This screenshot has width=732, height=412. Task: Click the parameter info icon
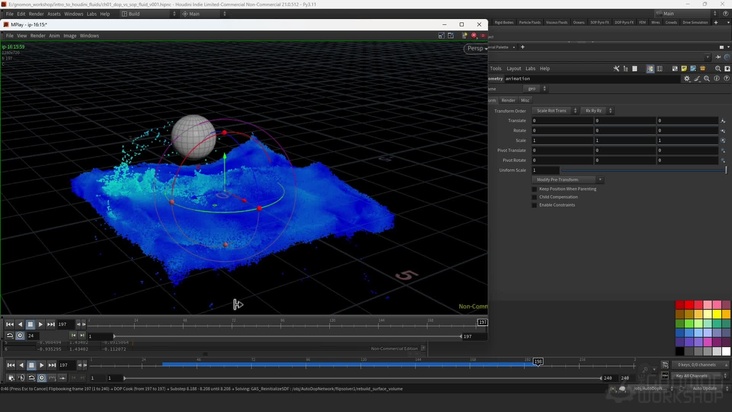point(717,79)
